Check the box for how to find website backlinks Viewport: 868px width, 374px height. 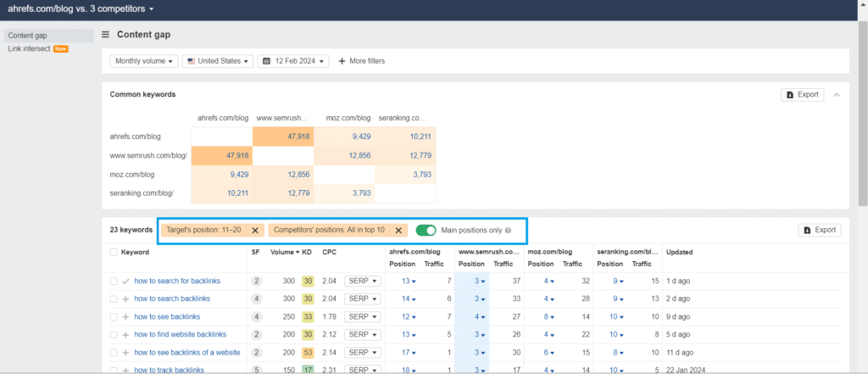click(114, 335)
